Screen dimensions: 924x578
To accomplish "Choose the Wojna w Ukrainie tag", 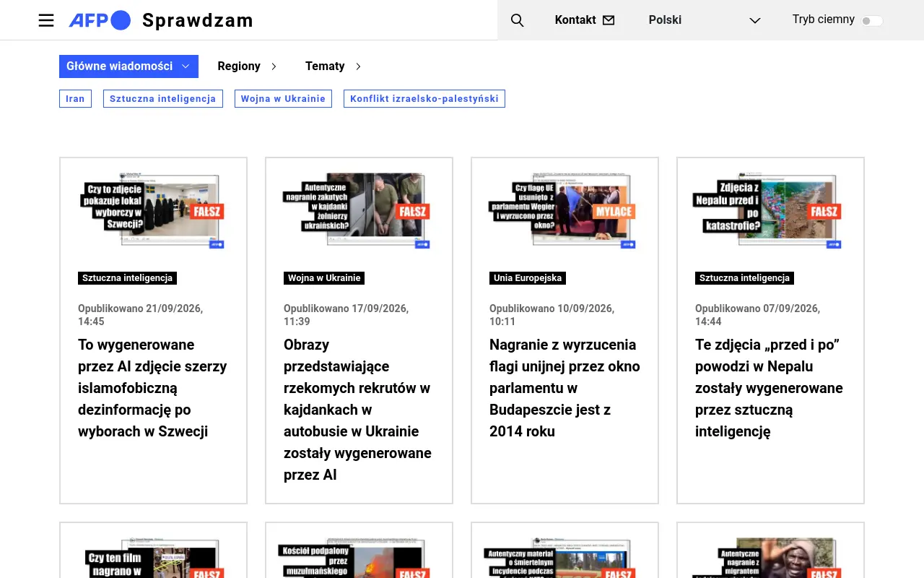I will [x=283, y=99].
